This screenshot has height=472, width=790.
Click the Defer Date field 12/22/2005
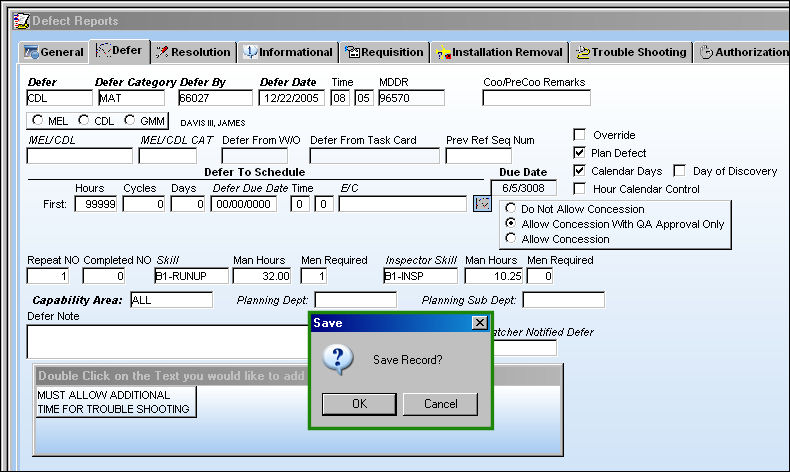(292, 98)
